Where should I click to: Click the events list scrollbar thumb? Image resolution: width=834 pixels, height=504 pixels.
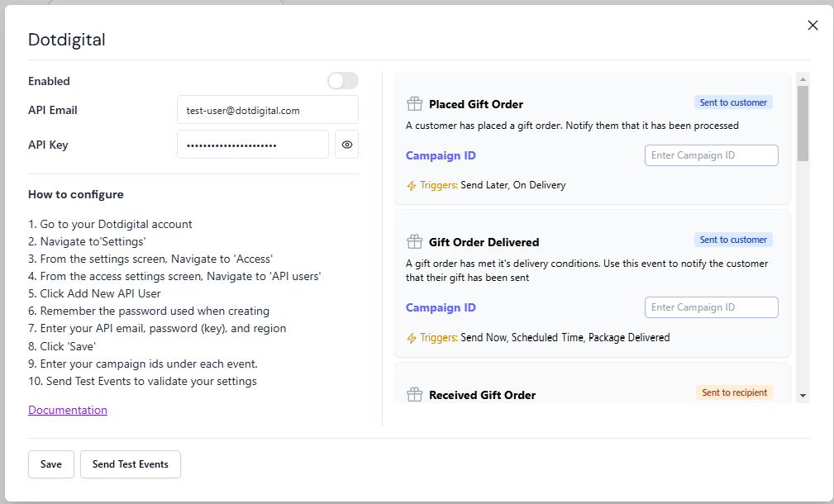click(803, 123)
